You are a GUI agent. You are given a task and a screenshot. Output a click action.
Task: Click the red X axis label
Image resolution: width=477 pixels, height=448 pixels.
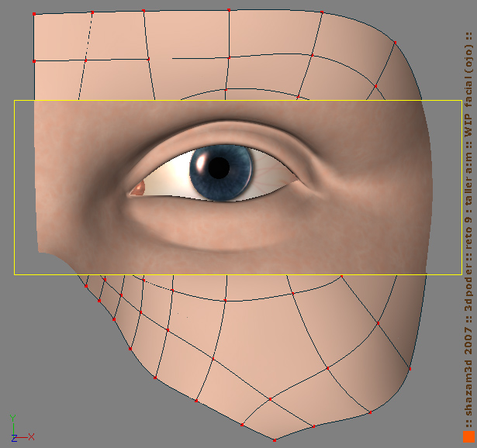click(x=31, y=437)
